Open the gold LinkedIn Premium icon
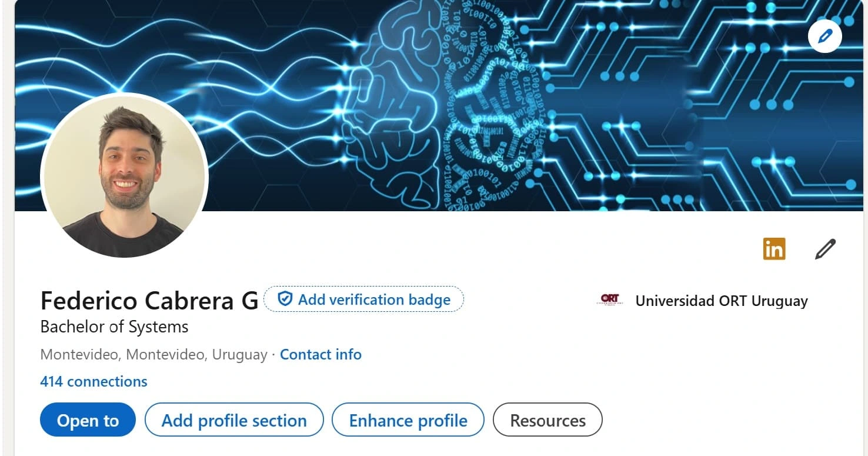Image resolution: width=868 pixels, height=456 pixels. coord(774,249)
